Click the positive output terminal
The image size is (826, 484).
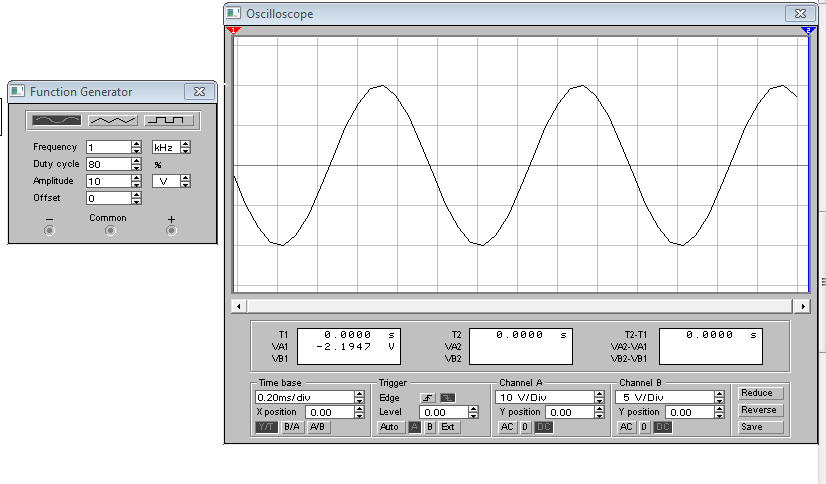coord(171,230)
